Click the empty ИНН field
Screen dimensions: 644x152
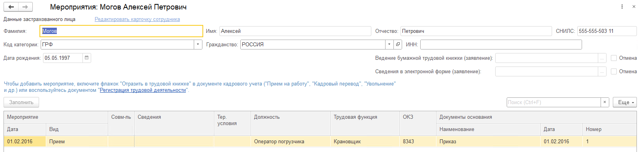point(501,44)
